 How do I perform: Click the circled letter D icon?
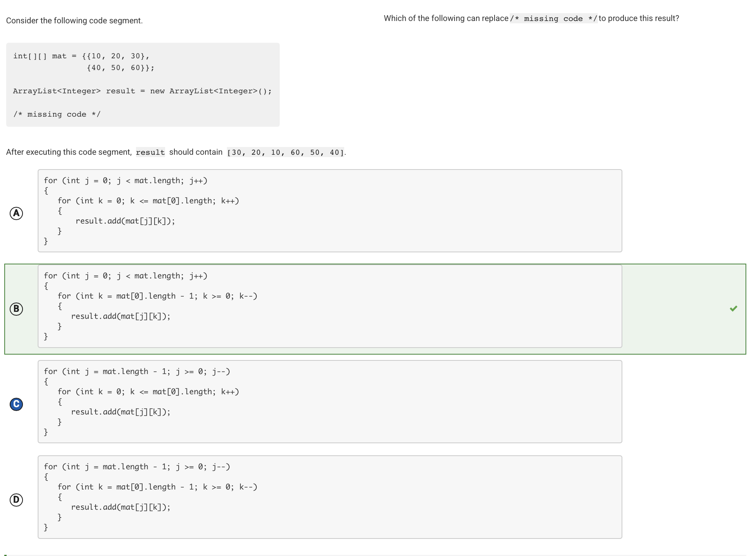16,499
